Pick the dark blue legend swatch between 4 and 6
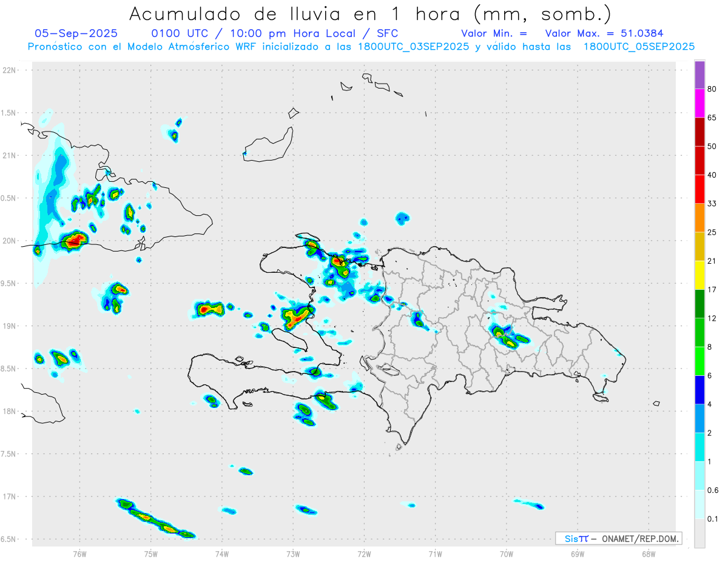Viewport: 728px width, 562px height. [699, 389]
